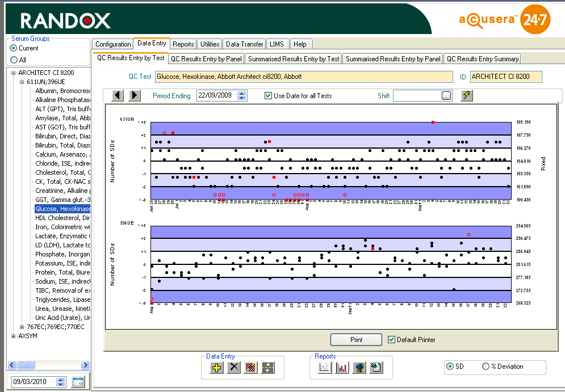
Task: Open the QC Results Entry Summary subtab
Action: (483, 59)
